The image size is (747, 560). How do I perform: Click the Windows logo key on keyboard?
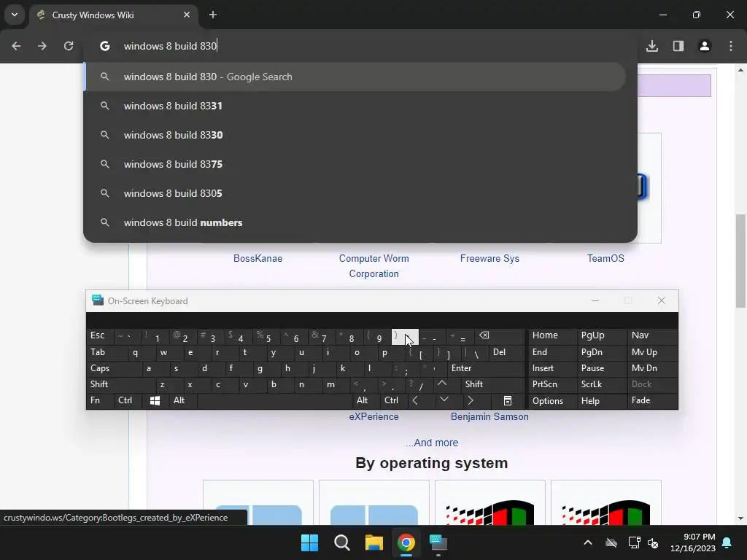(155, 400)
